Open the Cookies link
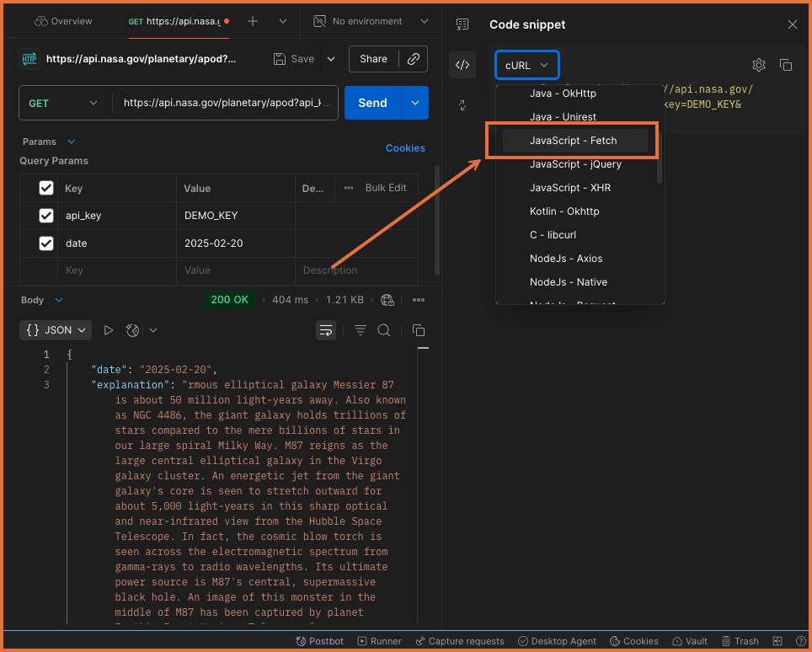The width and height of the screenshot is (812, 652). 405,148
